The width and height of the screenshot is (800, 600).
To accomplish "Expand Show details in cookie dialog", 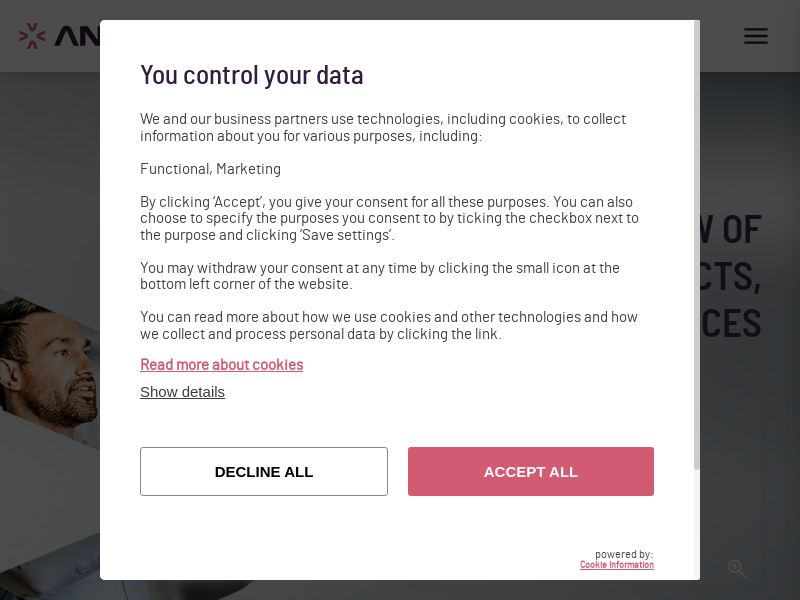I will [x=182, y=392].
